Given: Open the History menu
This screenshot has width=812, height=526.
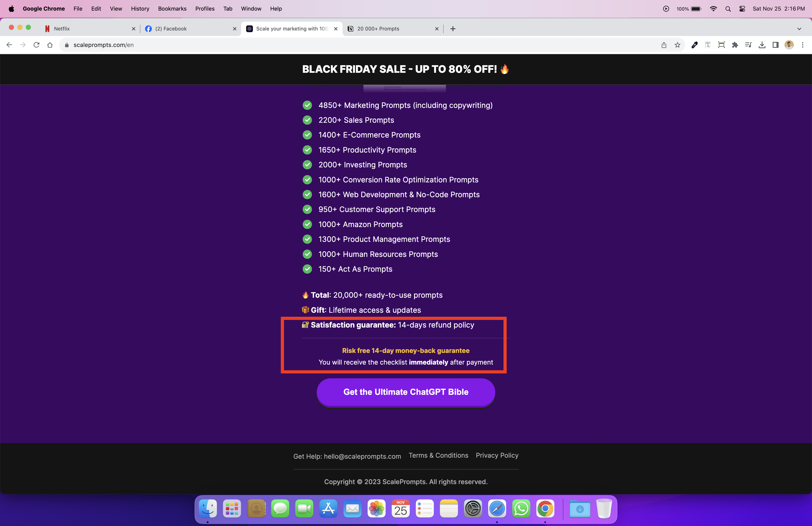Looking at the screenshot, I should click(x=140, y=9).
